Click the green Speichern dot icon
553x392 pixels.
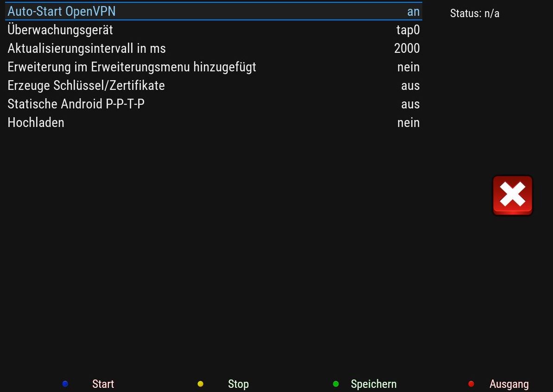coord(336,384)
